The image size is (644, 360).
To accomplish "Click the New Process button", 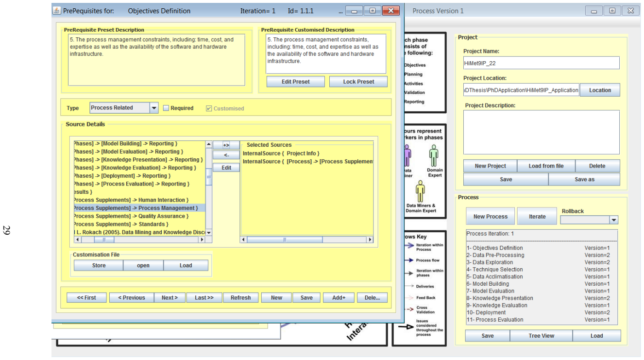I will point(490,217).
